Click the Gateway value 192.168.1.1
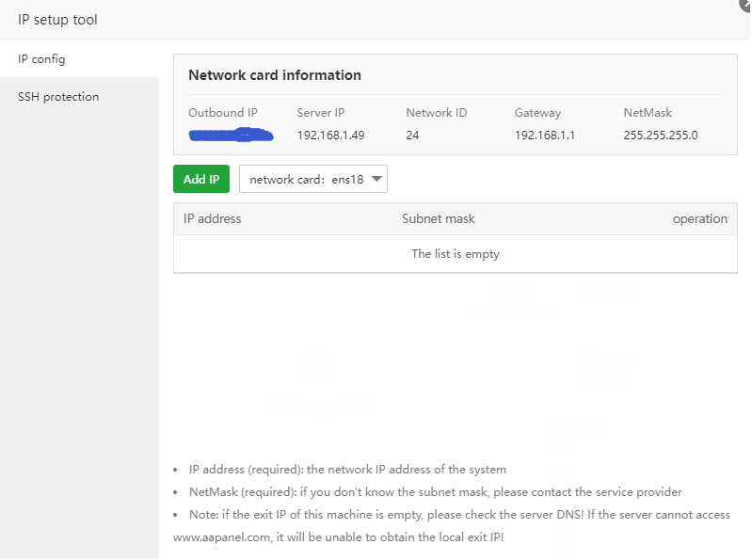This screenshot has height=560, width=752. coord(544,136)
